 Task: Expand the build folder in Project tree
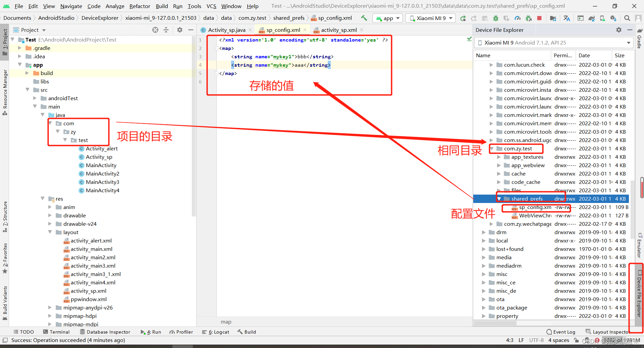(27, 73)
